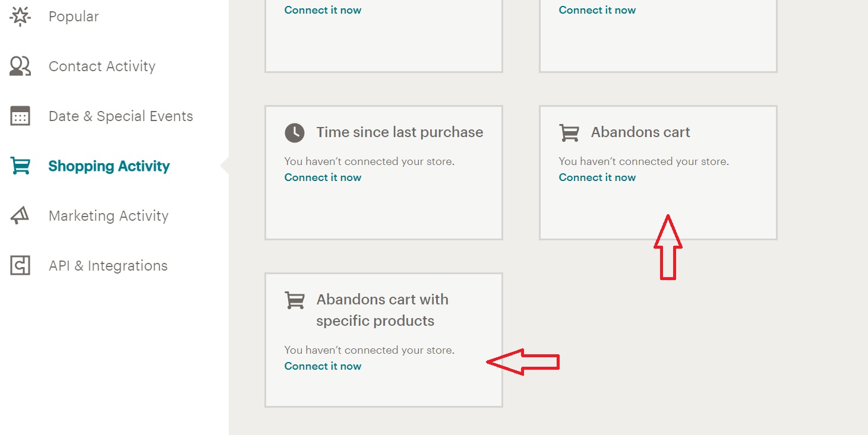The height and width of the screenshot is (435, 868).
Task: Click the Contact Activity people icon
Action: pos(20,66)
